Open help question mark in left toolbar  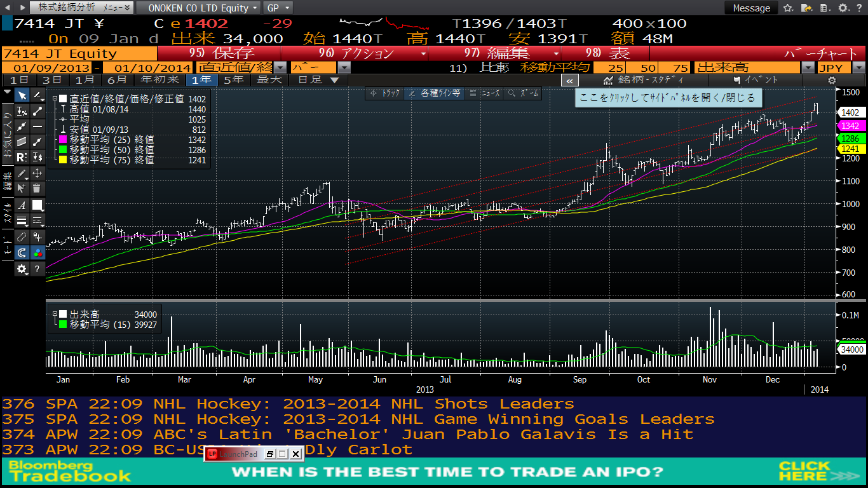(37, 269)
